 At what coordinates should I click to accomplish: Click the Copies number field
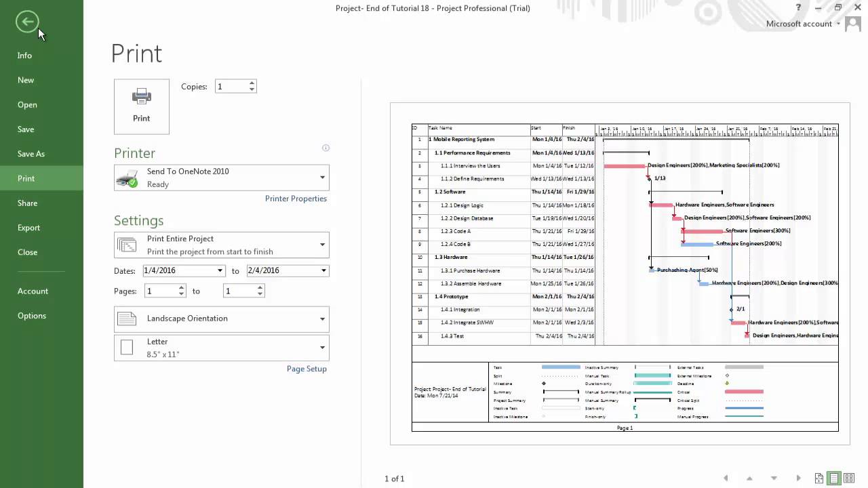[x=231, y=86]
